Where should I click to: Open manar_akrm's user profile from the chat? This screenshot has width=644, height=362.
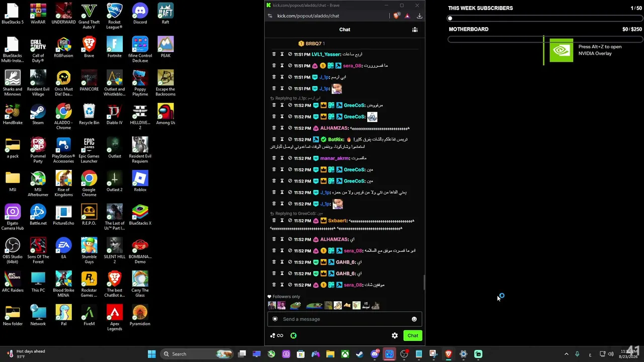pyautogui.click(x=335, y=158)
